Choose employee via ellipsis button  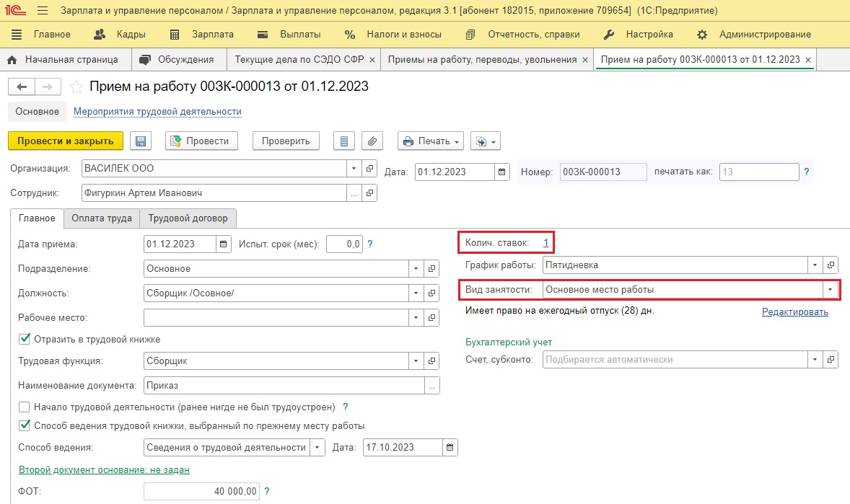click(x=354, y=193)
